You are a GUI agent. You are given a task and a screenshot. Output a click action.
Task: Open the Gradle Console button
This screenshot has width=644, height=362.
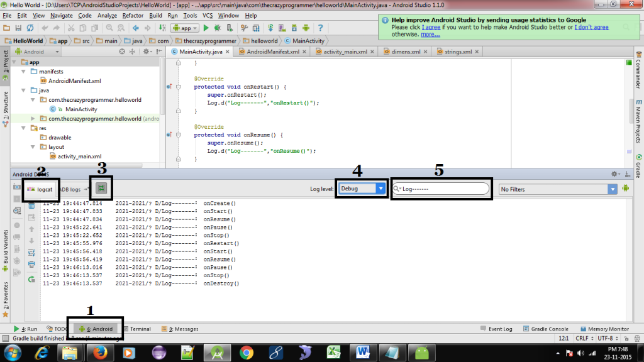[549, 329]
